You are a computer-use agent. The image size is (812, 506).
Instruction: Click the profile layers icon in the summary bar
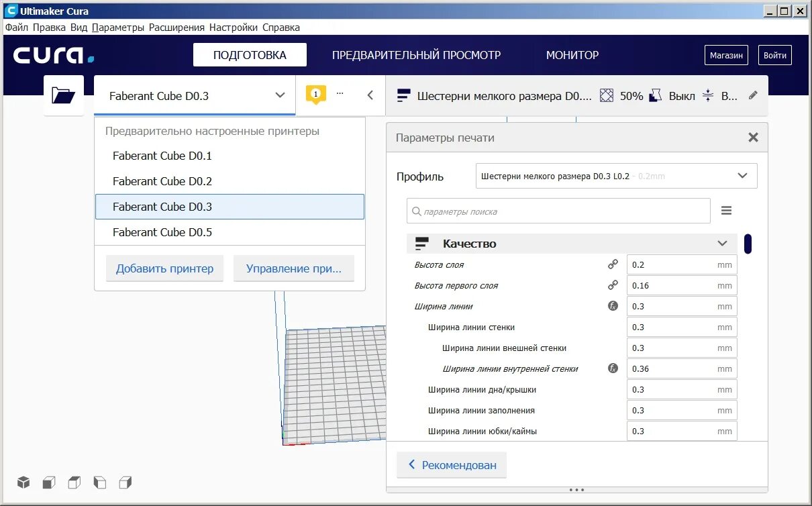(404, 95)
